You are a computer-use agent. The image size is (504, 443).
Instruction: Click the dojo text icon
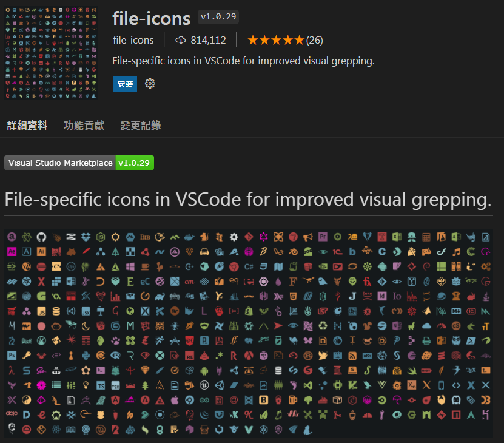[x=12, y=413]
